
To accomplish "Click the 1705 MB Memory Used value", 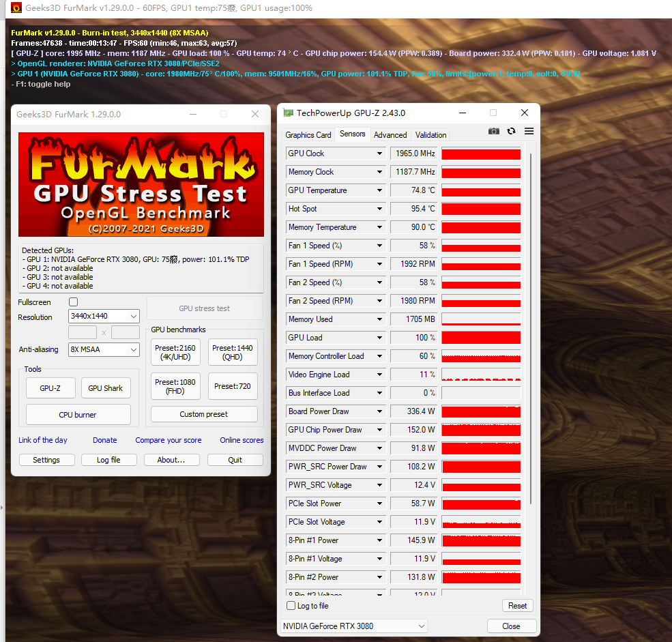I will [x=413, y=319].
